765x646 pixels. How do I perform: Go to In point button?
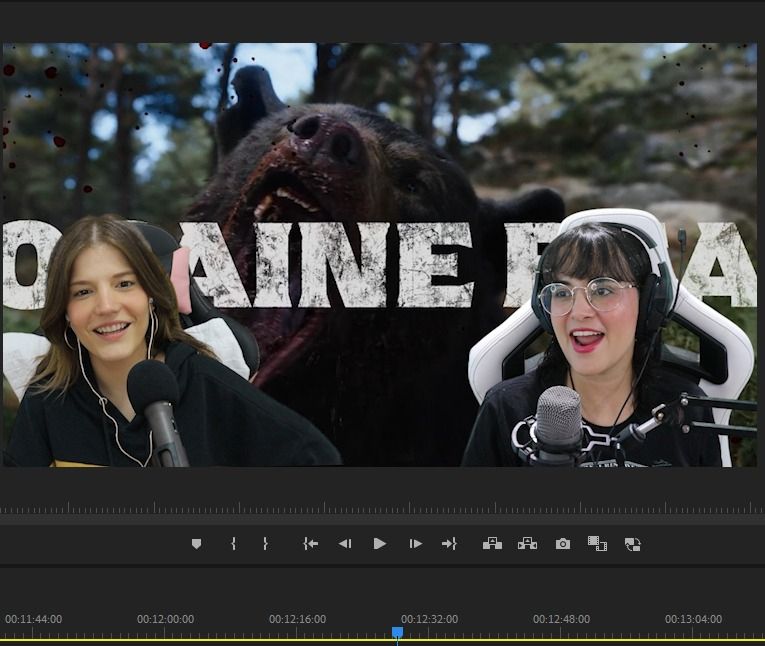310,544
